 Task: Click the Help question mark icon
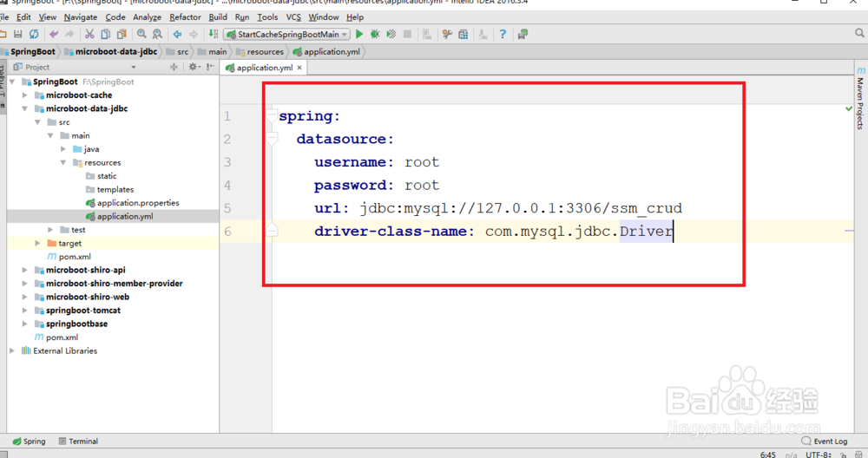pos(503,35)
